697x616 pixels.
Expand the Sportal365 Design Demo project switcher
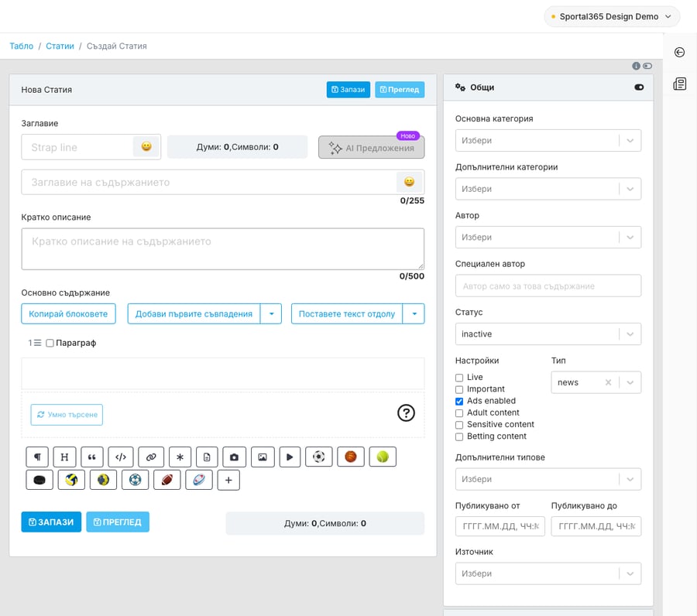pos(612,16)
